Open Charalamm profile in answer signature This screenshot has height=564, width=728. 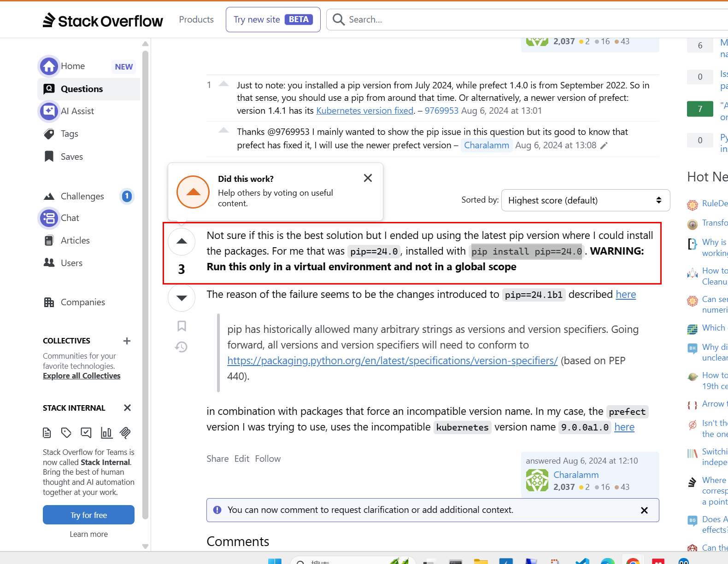click(576, 475)
